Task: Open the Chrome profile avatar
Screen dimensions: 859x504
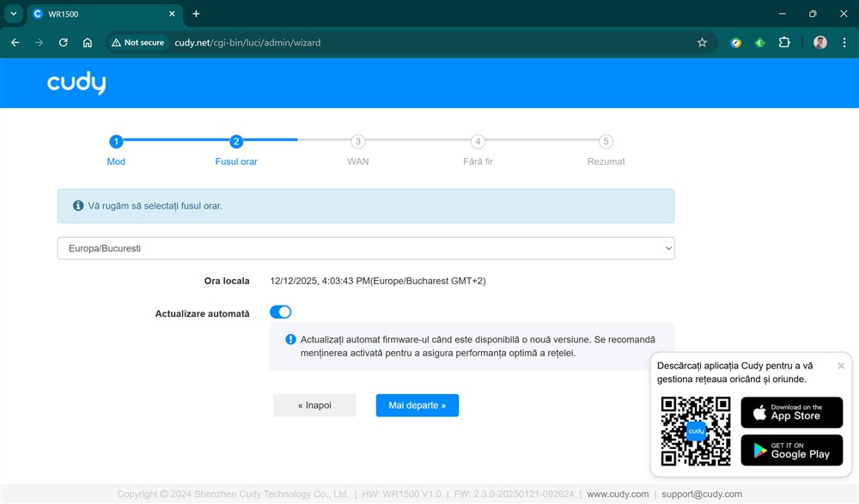Action: (x=819, y=42)
